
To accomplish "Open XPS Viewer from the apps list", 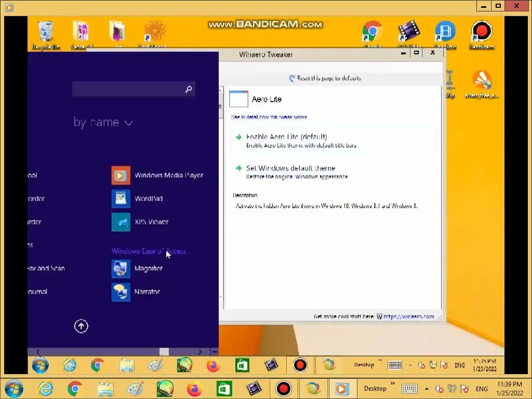I will tap(140, 222).
